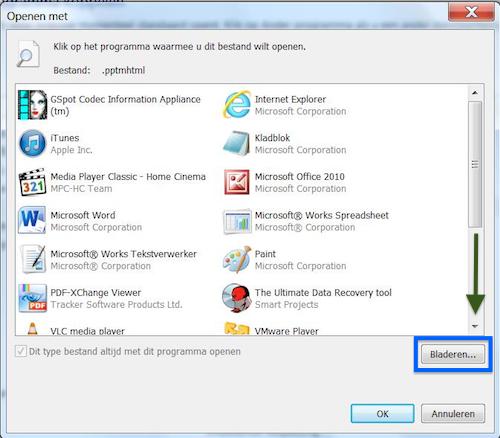
Task: Close the Openen met dialog
Action: 471,12
